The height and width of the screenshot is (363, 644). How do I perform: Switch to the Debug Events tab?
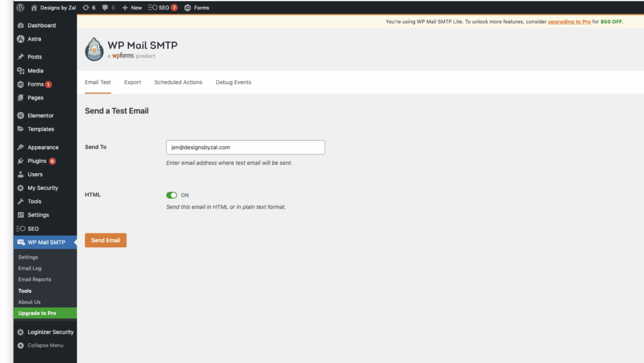pos(233,82)
